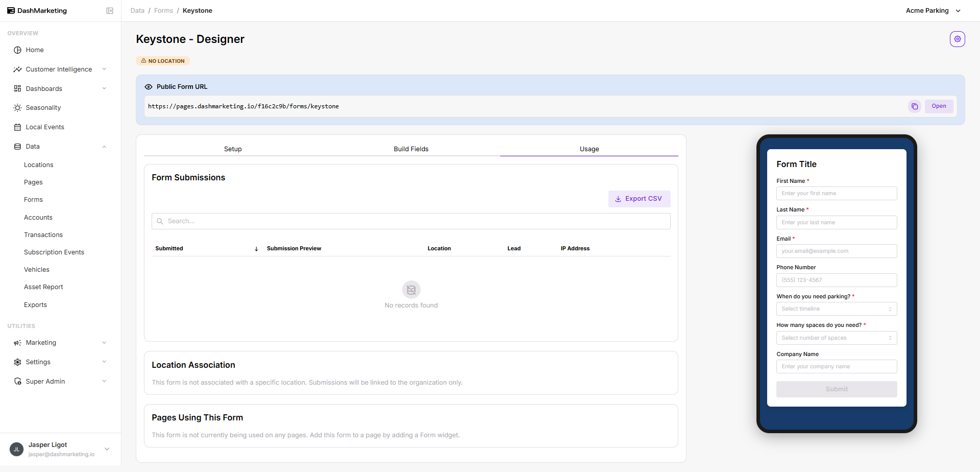The height and width of the screenshot is (472, 980).
Task: Click the Forms breadcrumb link
Action: 163,11
